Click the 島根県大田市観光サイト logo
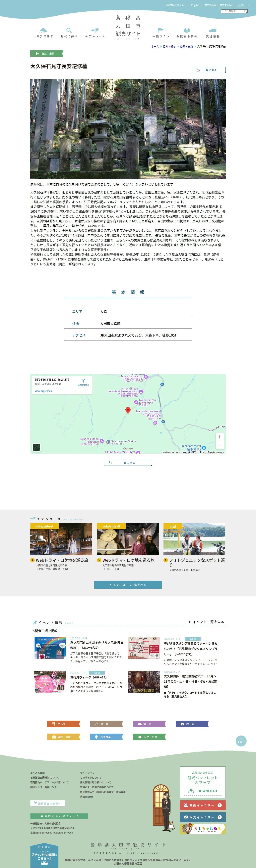 tap(128, 27)
